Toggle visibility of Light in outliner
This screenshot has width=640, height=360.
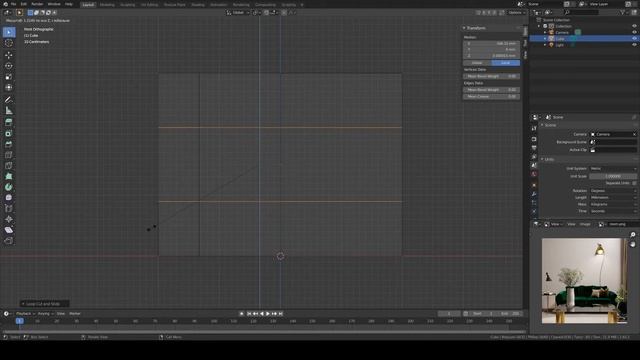coord(634,45)
